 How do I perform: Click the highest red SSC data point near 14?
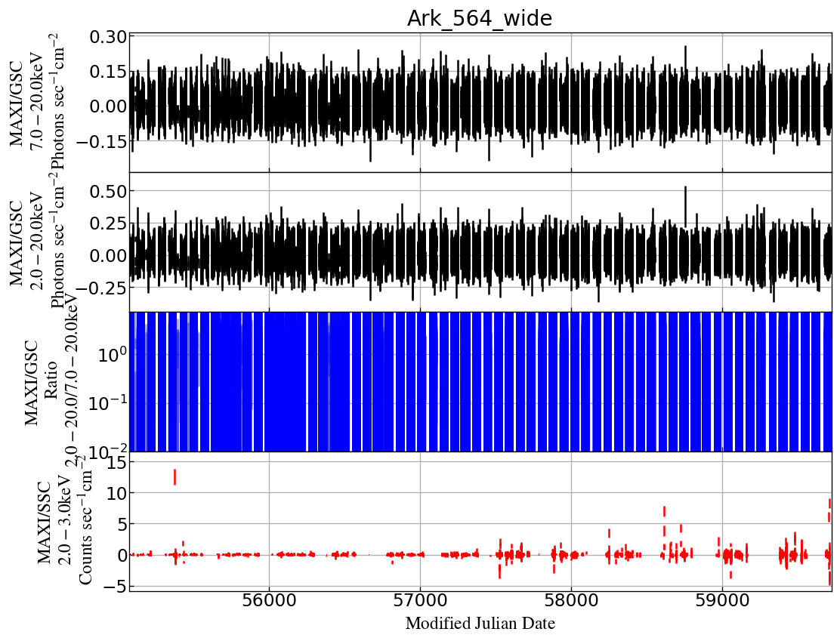click(x=174, y=476)
